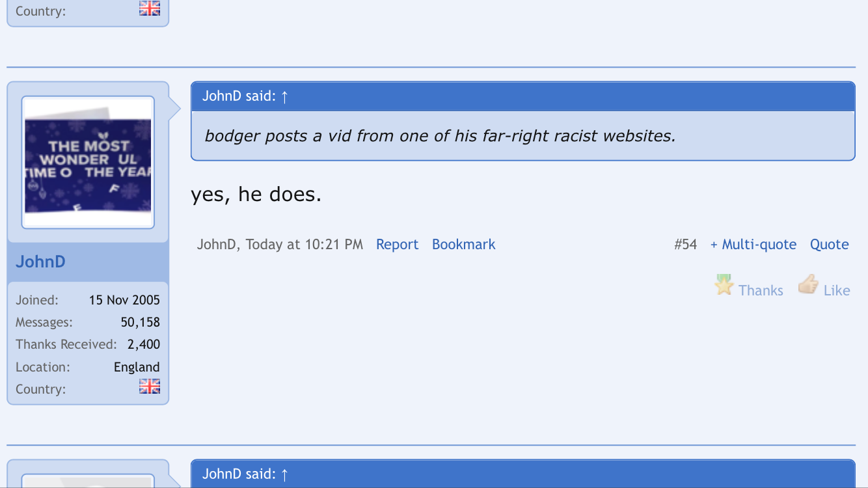
Task: Click the UK flag under Location England
Action: [x=150, y=387]
